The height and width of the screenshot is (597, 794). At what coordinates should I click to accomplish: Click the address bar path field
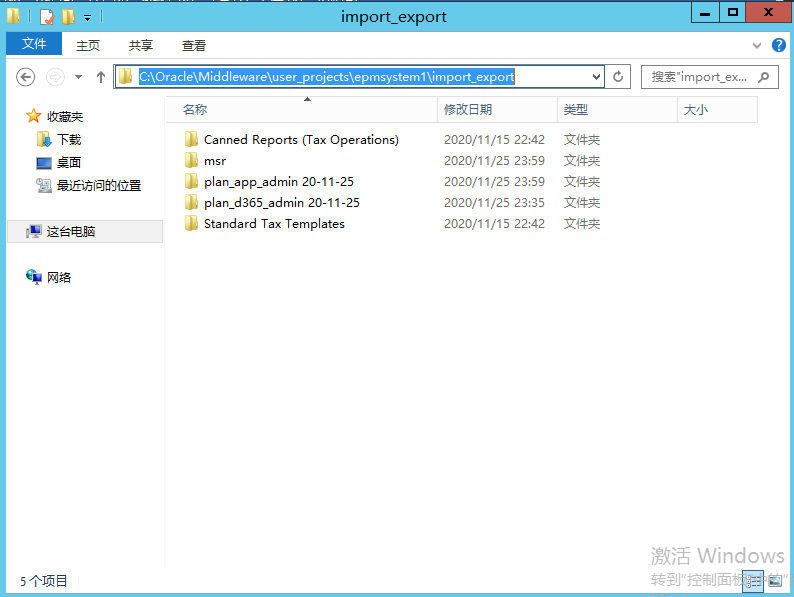point(360,77)
